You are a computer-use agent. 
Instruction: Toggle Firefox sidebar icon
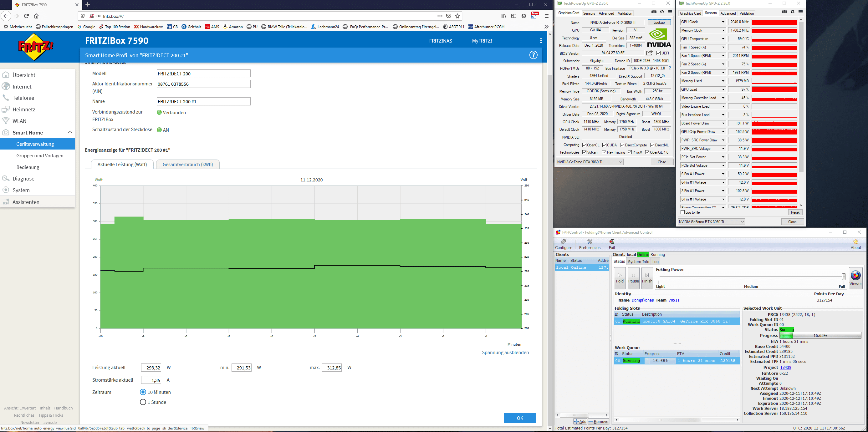[x=514, y=16]
